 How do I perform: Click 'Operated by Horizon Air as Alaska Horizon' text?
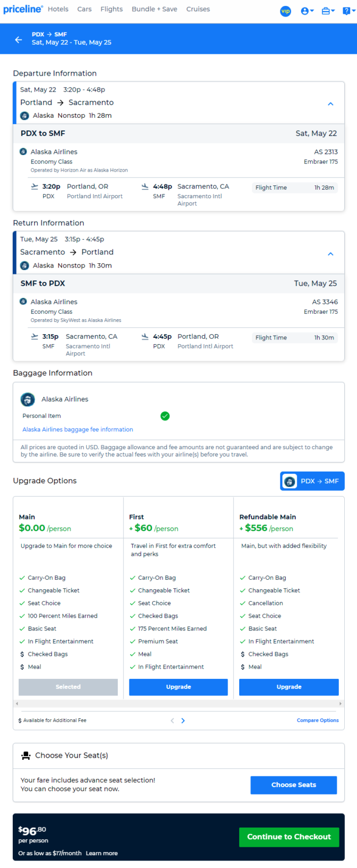(x=79, y=170)
